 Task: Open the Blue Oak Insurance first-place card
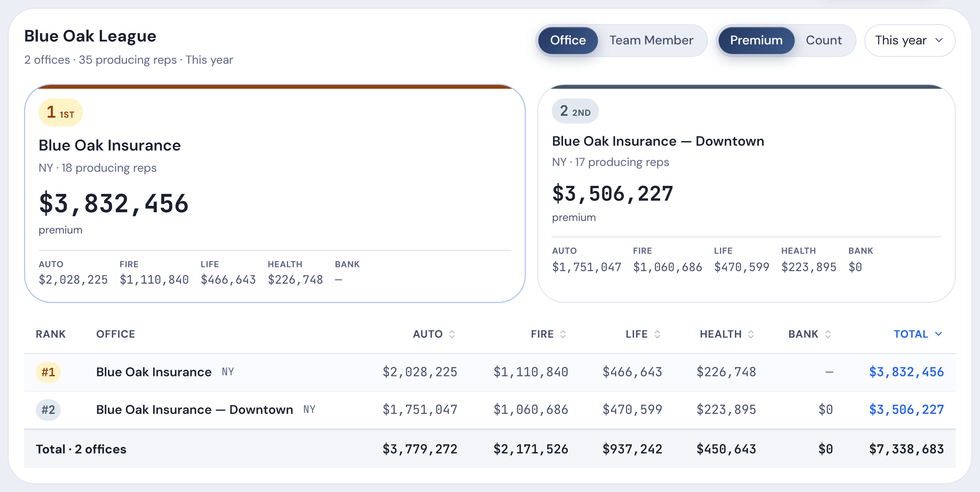[x=275, y=194]
